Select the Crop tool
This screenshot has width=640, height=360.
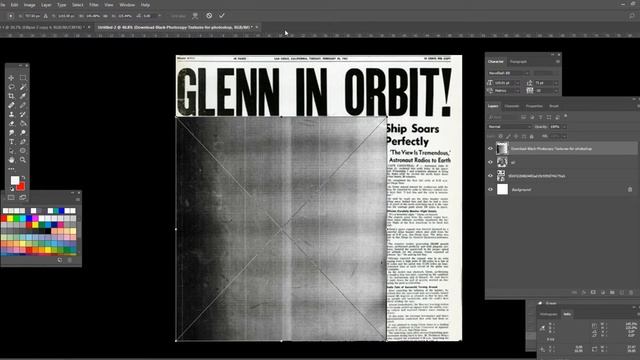[x=11, y=96]
